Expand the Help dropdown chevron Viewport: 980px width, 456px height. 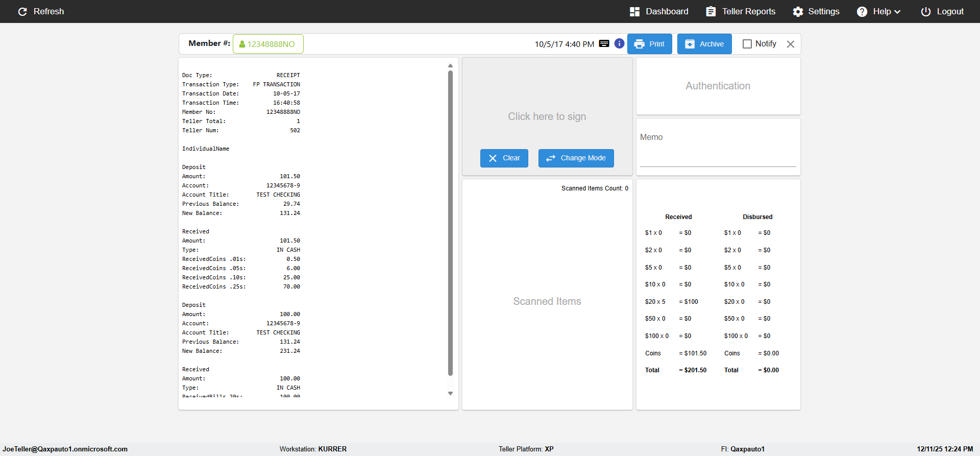click(897, 12)
